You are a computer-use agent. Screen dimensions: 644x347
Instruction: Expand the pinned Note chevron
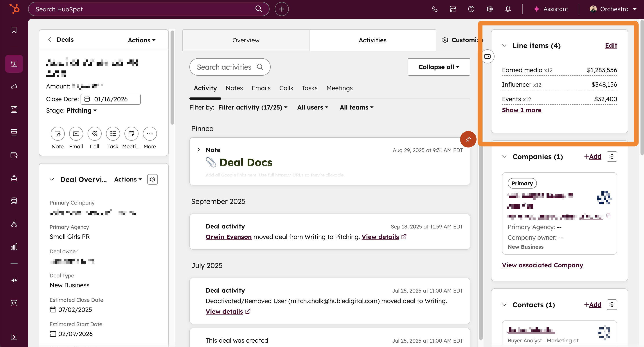[198, 150]
